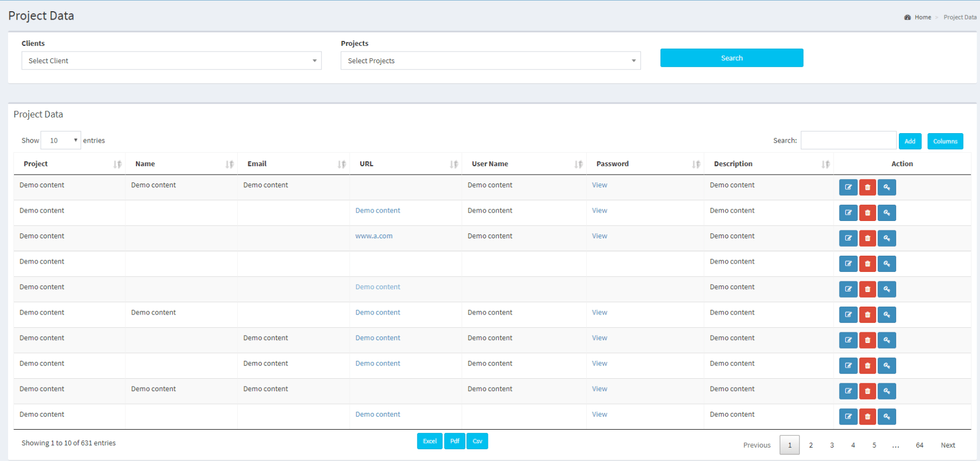Jump to page 64 in pagination
This screenshot has width=980, height=461.
pyautogui.click(x=919, y=445)
